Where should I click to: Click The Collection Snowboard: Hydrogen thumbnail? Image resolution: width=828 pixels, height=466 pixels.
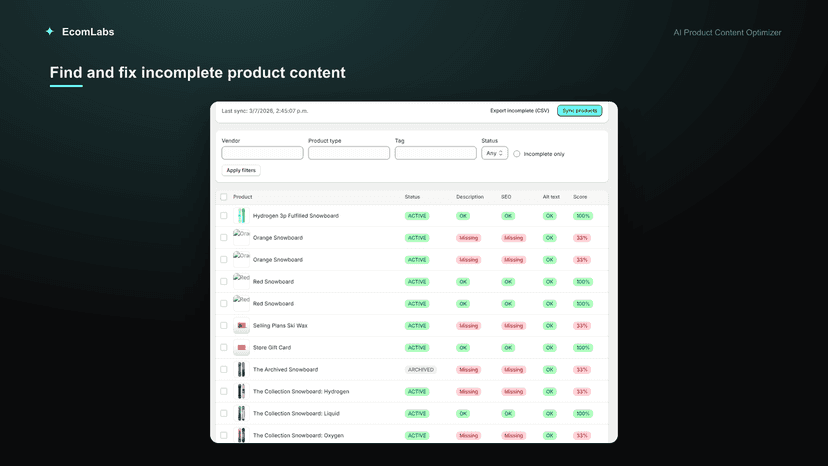[241, 392]
